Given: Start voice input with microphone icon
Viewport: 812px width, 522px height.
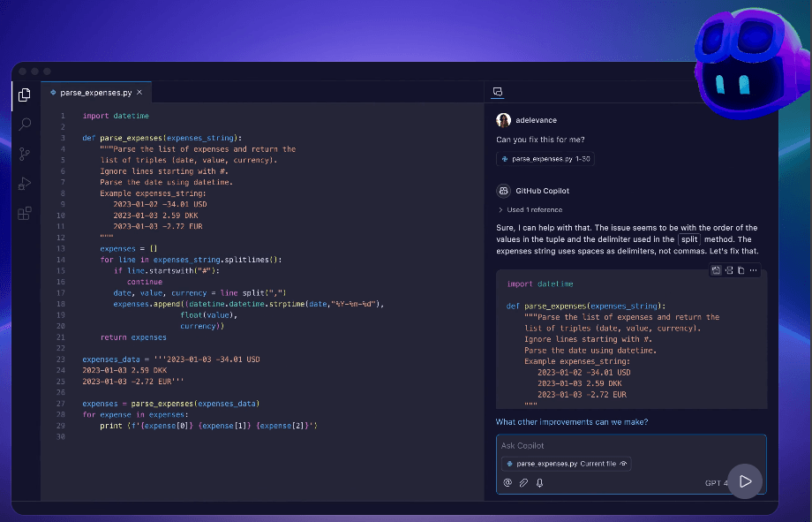Looking at the screenshot, I should (539, 483).
